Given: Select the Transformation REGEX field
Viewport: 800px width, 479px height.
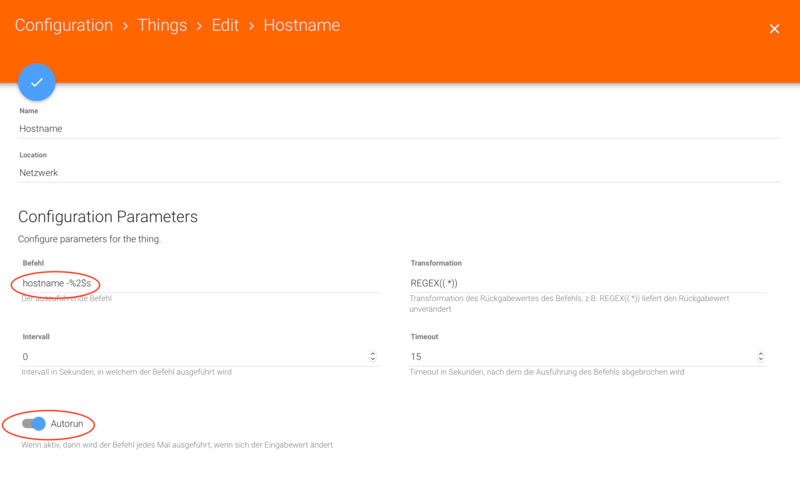Looking at the screenshot, I should [x=588, y=284].
